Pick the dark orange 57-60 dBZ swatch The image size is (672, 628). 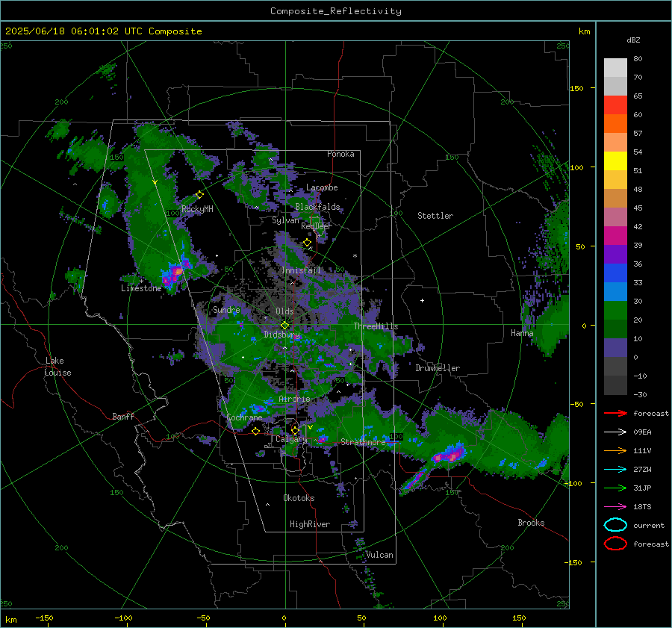615,123
